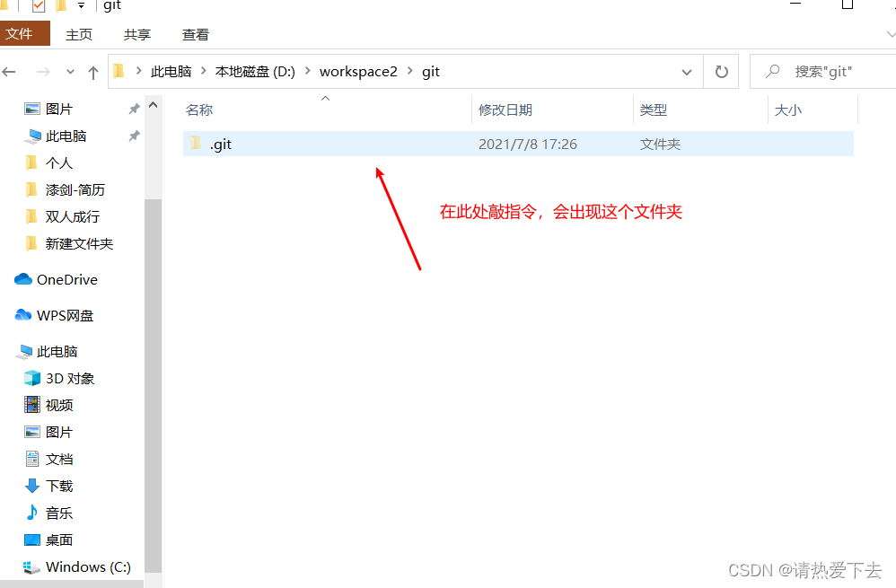Click 此电脑 in the address bar
The image size is (896, 588).
click(x=171, y=72)
